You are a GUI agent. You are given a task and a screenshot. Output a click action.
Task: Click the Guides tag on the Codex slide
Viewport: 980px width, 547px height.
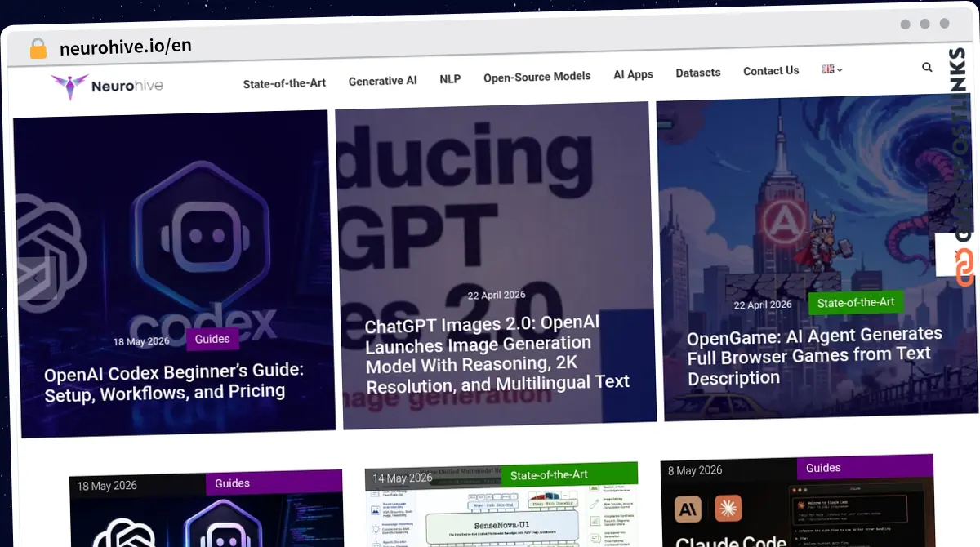point(212,339)
